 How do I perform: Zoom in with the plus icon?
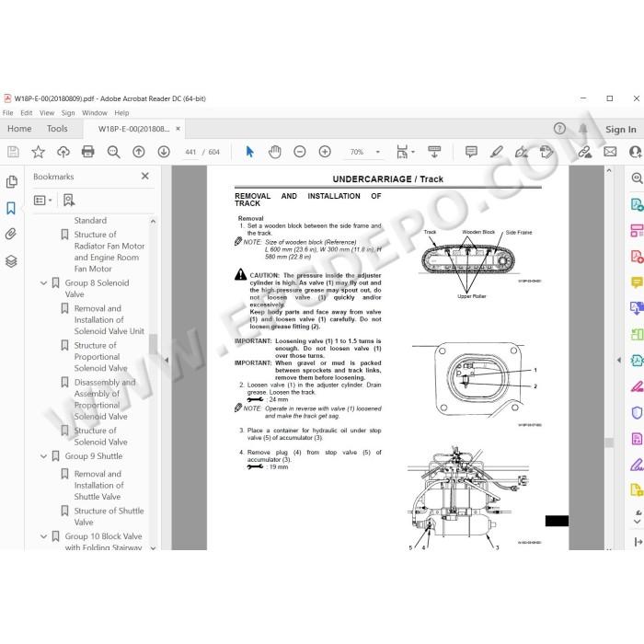point(325,152)
